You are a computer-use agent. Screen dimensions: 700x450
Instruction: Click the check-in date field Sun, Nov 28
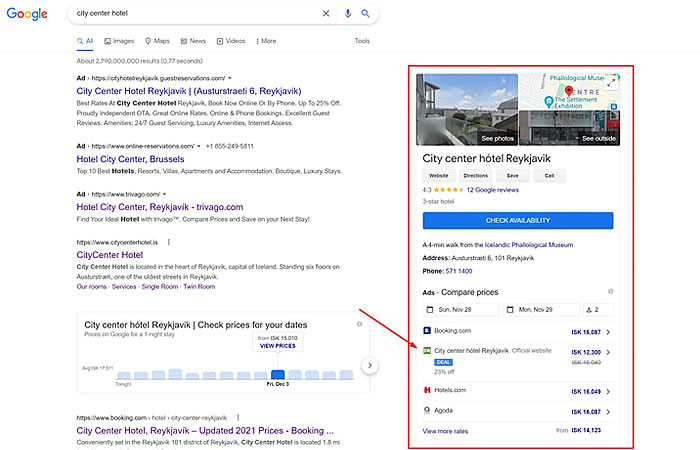pos(461,309)
